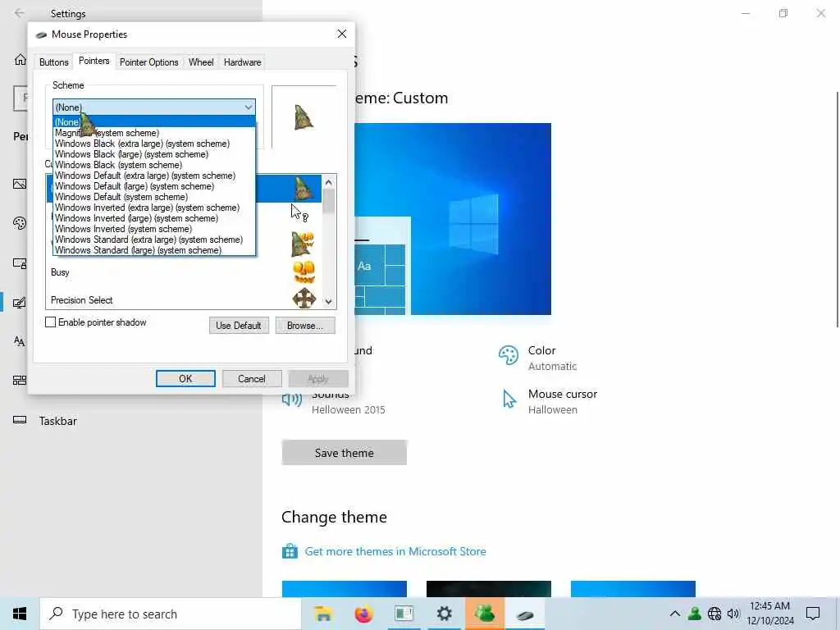This screenshot has width=840, height=630.
Task: Collapse the Scheme dropdown arrow
Action: tap(248, 107)
